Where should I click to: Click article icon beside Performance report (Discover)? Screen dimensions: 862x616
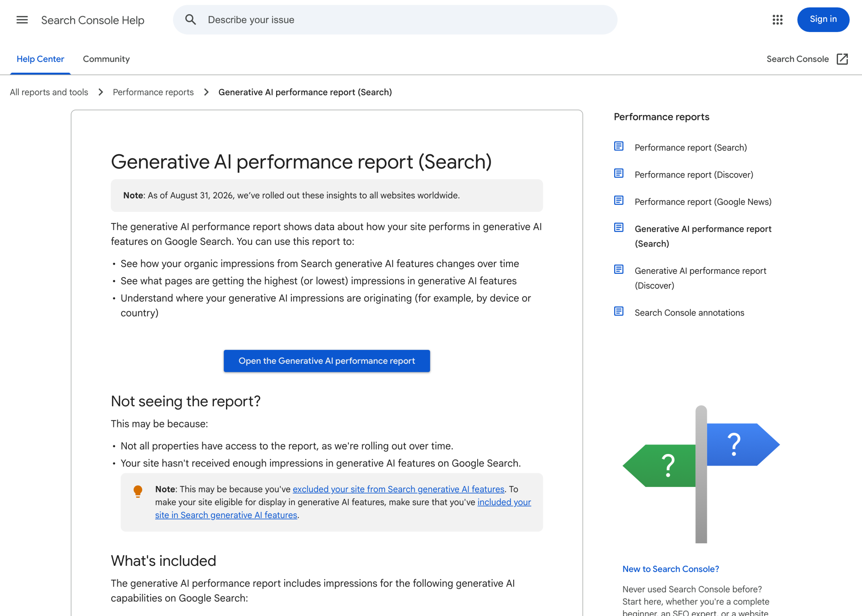[x=619, y=173]
